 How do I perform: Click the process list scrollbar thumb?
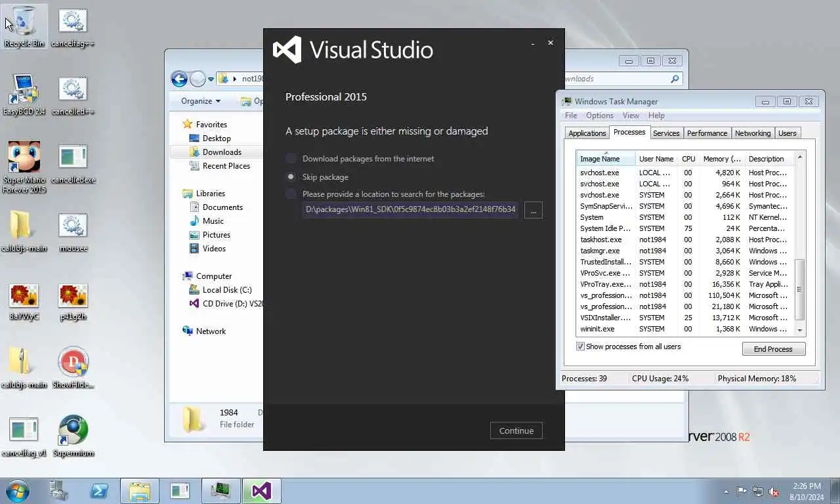pyautogui.click(x=799, y=289)
